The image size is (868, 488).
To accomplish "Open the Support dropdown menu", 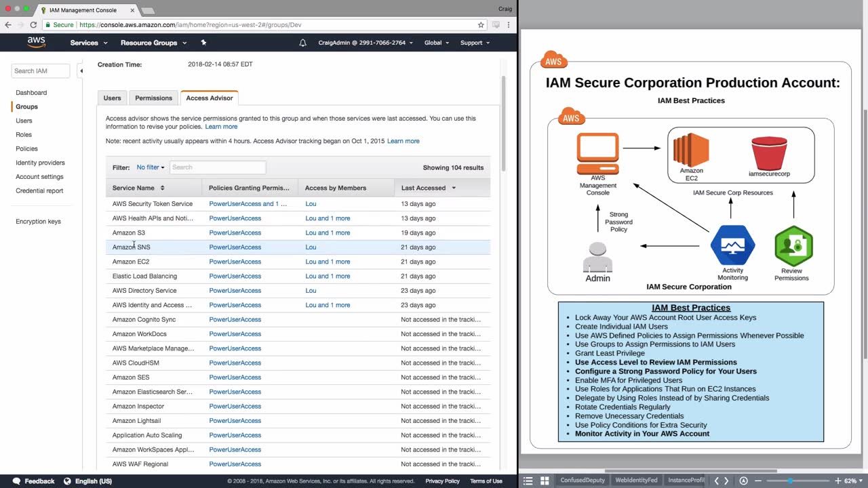I will pyautogui.click(x=475, y=43).
